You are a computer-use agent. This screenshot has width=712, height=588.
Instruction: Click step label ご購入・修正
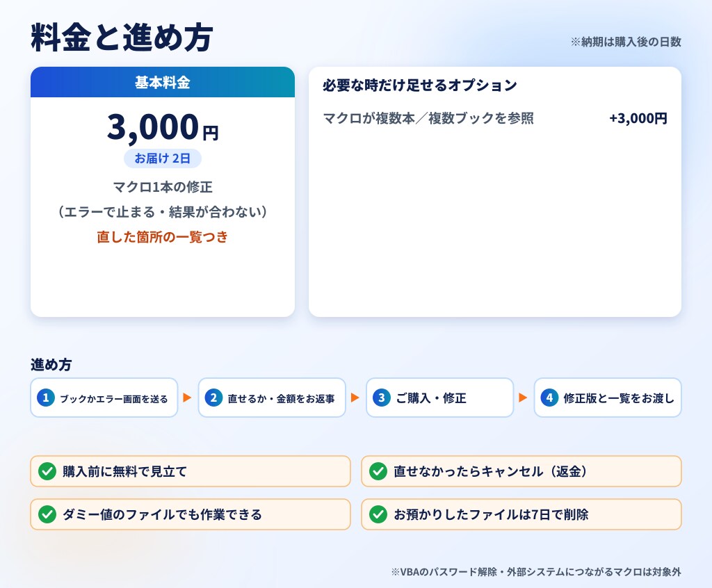[x=431, y=398]
